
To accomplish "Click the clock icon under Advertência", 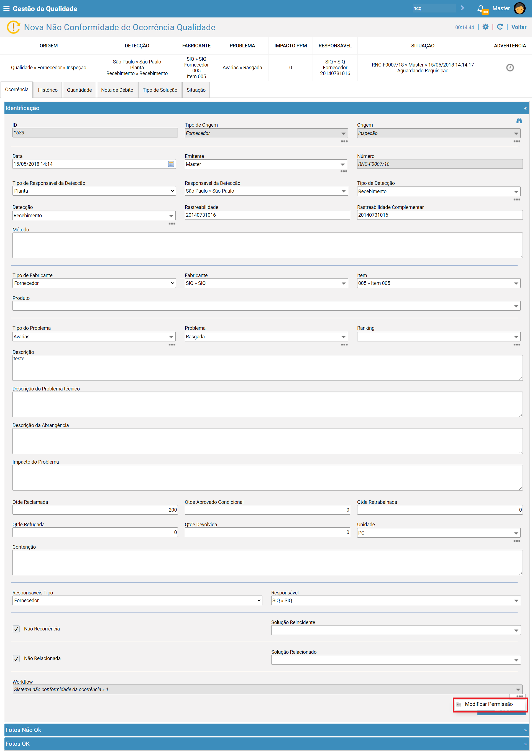I will coord(510,68).
